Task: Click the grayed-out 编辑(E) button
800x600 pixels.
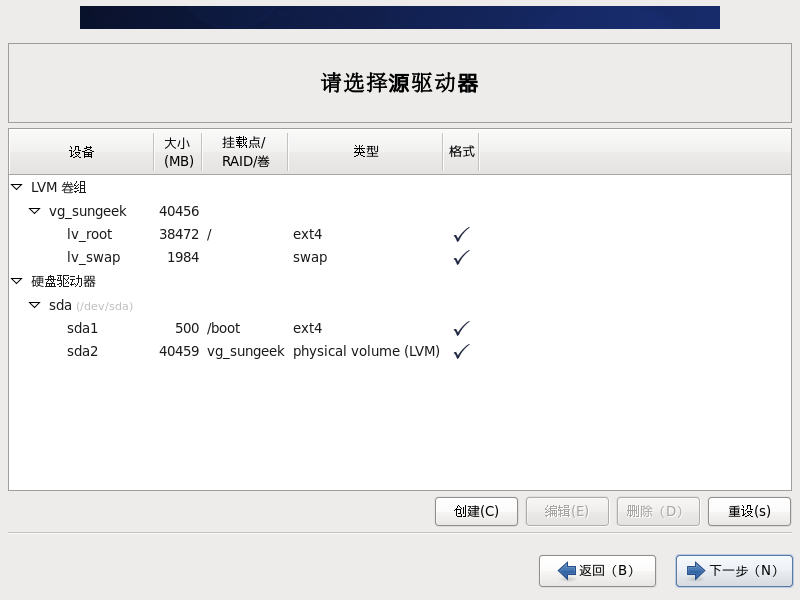Action: 567,511
